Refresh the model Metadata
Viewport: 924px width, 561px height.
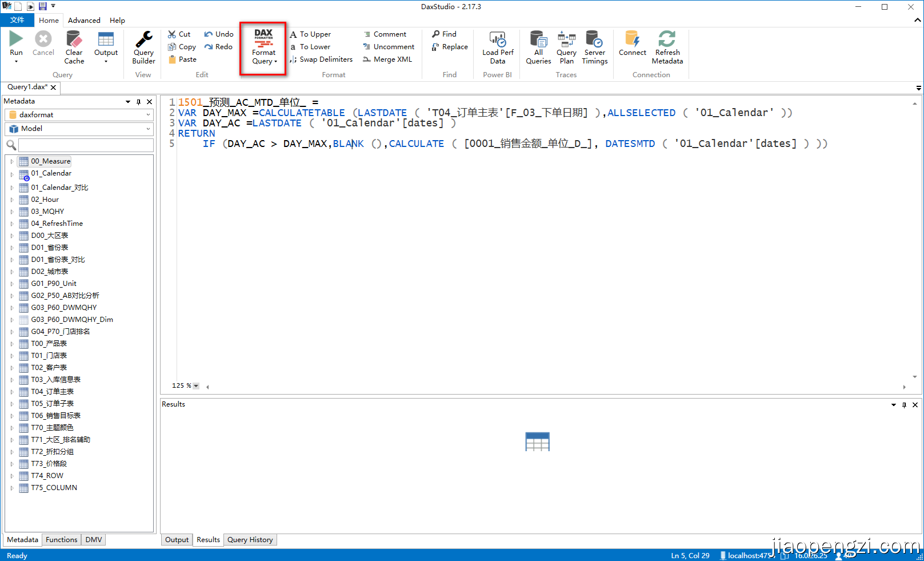[667, 47]
